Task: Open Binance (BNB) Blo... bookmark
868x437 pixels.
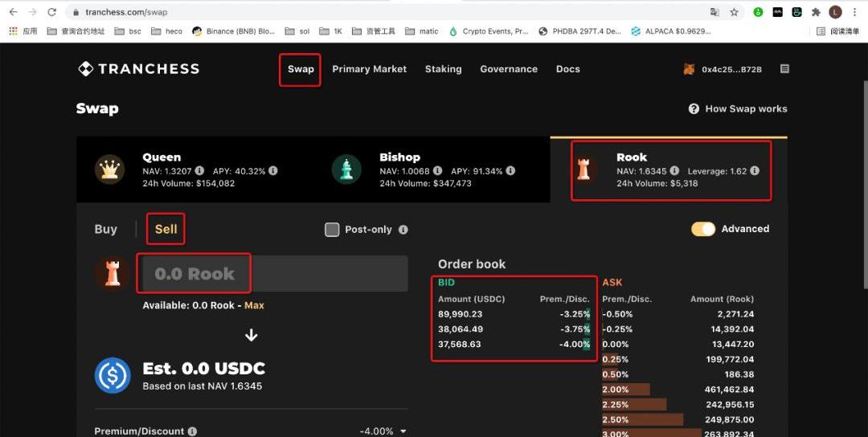Action: (234, 31)
